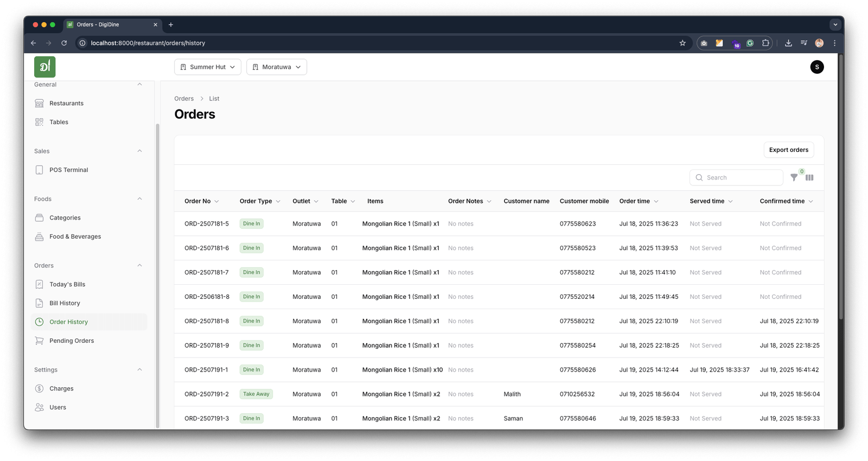The image size is (868, 461).
Task: Sort by Table column header
Action: pyautogui.click(x=343, y=201)
